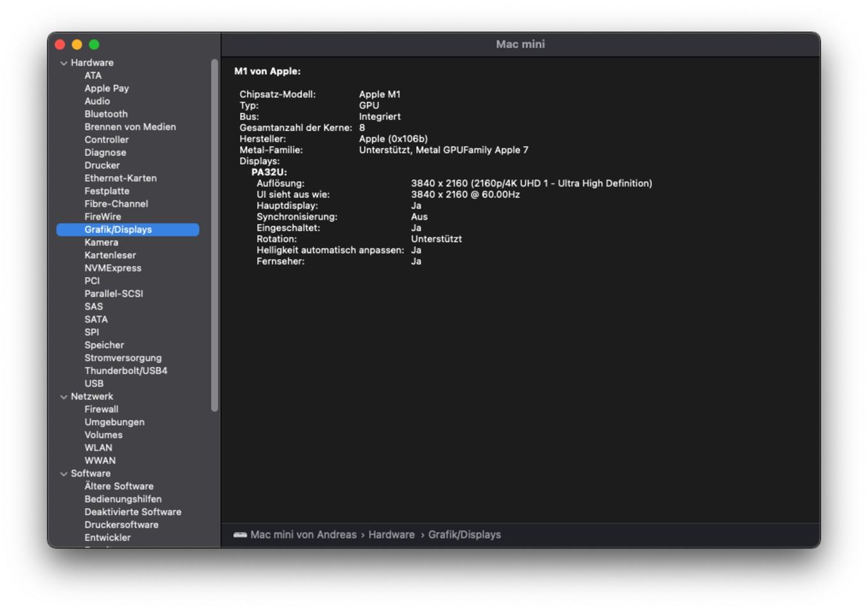
Task: Click the Metal GPUFamily Apple 7 value
Action: click(444, 150)
